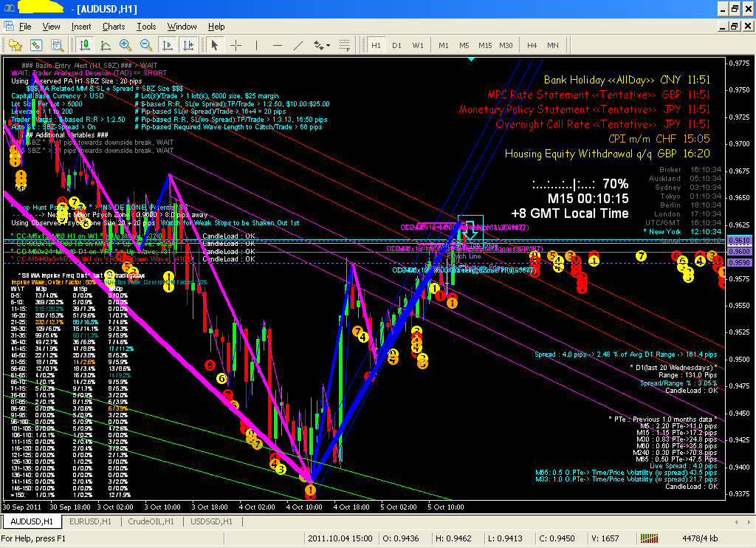Switch back to standard cursor mode
The height and width of the screenshot is (548, 756).
tap(214, 45)
